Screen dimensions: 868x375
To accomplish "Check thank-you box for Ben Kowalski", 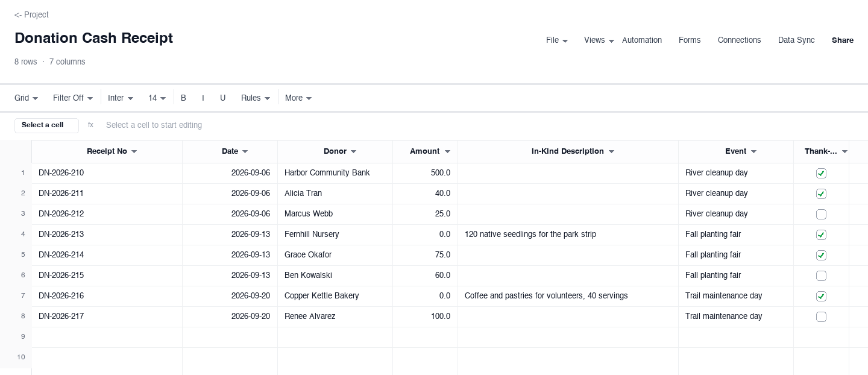I will [x=821, y=276].
